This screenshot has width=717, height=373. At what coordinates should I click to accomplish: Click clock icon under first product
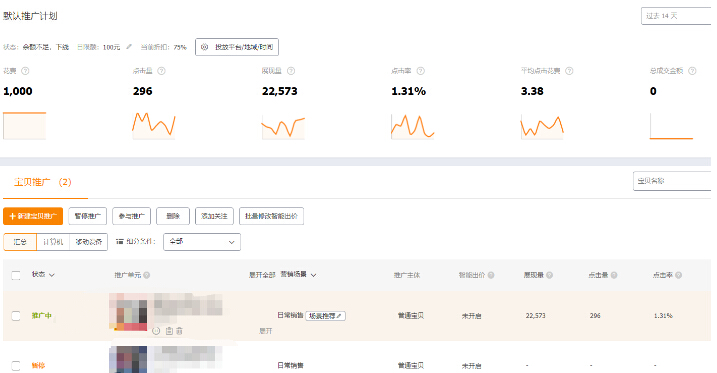click(x=156, y=330)
